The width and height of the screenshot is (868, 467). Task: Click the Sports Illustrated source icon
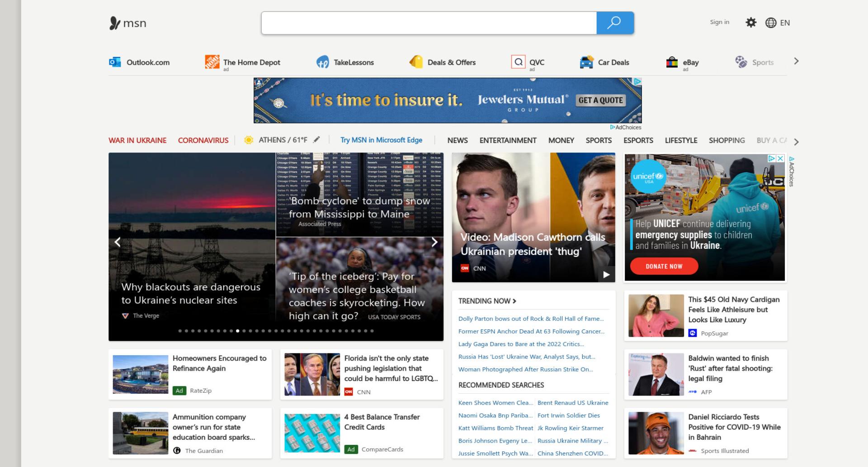pos(693,451)
